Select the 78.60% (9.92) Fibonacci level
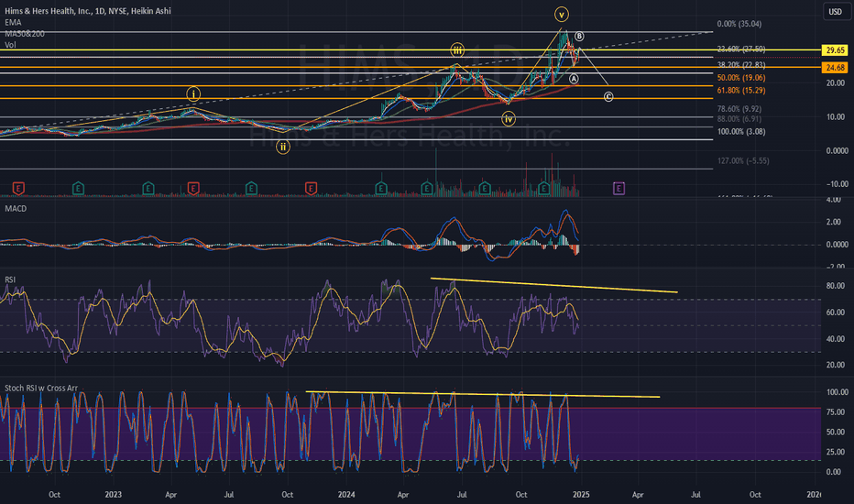 [739, 109]
